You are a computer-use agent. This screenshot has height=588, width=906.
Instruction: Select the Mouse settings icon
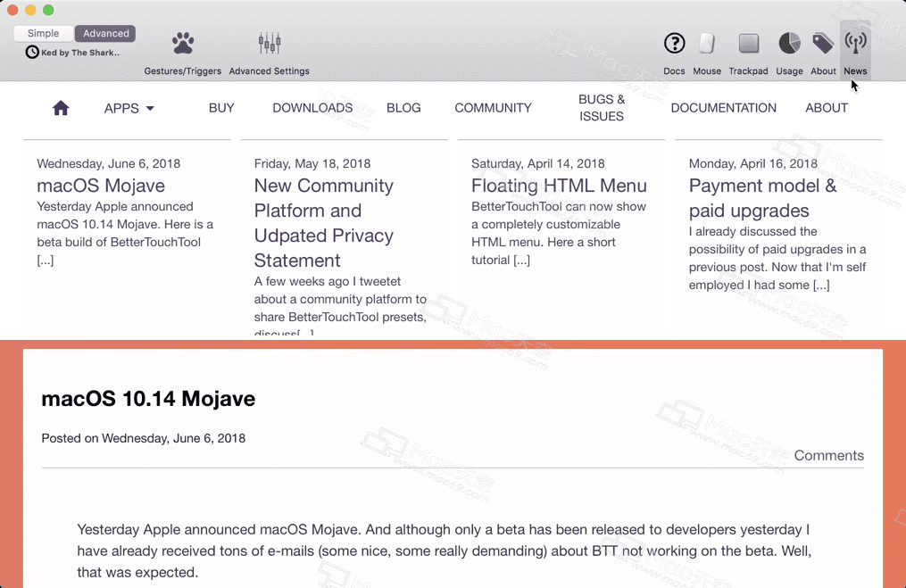tap(707, 43)
